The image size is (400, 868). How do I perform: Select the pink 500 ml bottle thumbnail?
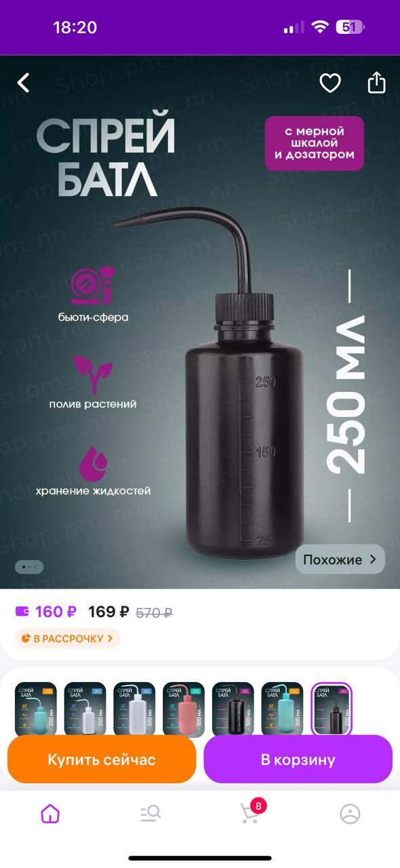pyautogui.click(x=184, y=709)
